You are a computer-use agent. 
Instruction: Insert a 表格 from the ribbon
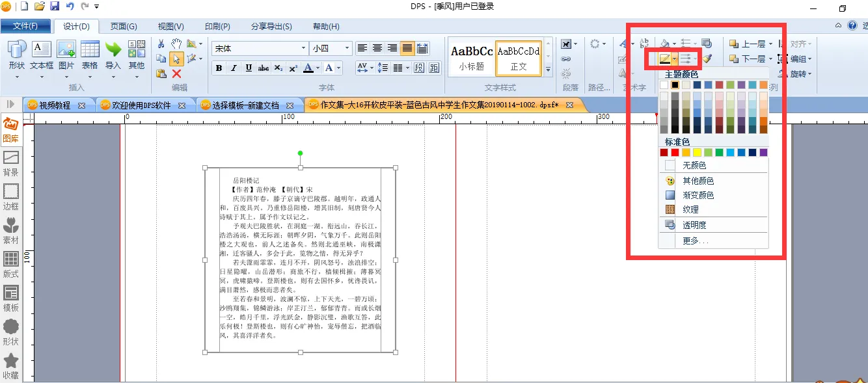tap(90, 55)
